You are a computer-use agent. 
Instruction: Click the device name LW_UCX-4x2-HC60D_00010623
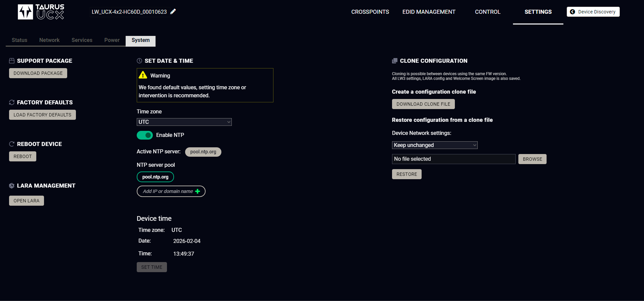pyautogui.click(x=129, y=12)
